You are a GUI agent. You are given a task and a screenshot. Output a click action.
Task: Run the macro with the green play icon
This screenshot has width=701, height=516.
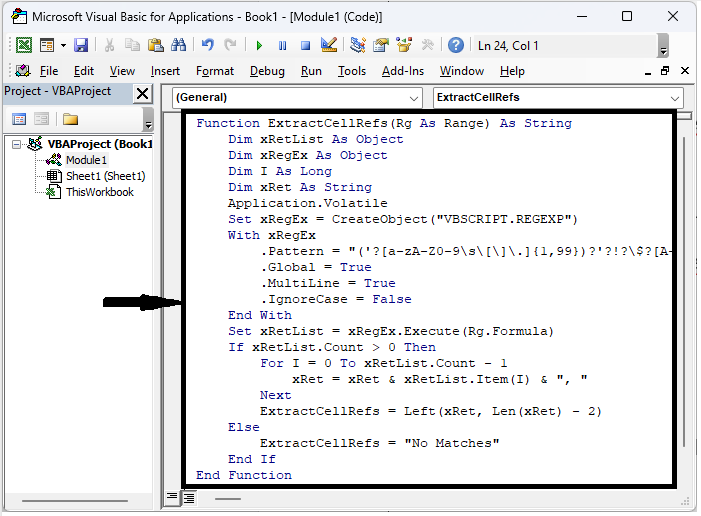point(259,45)
